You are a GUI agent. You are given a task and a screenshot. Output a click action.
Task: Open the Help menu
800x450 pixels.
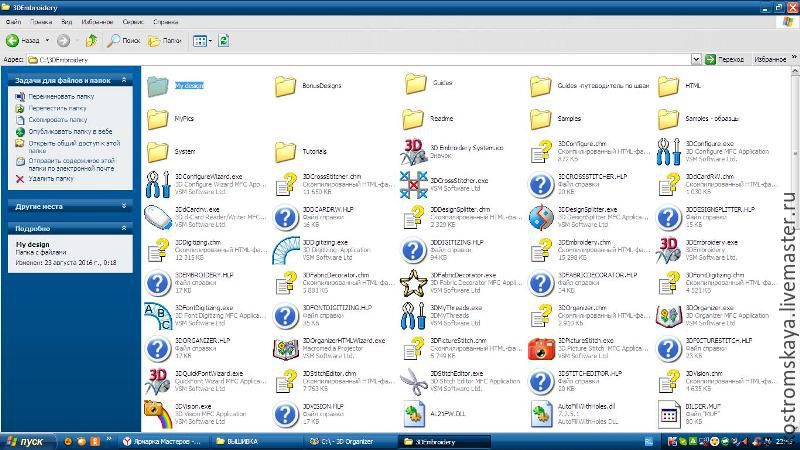point(165,22)
